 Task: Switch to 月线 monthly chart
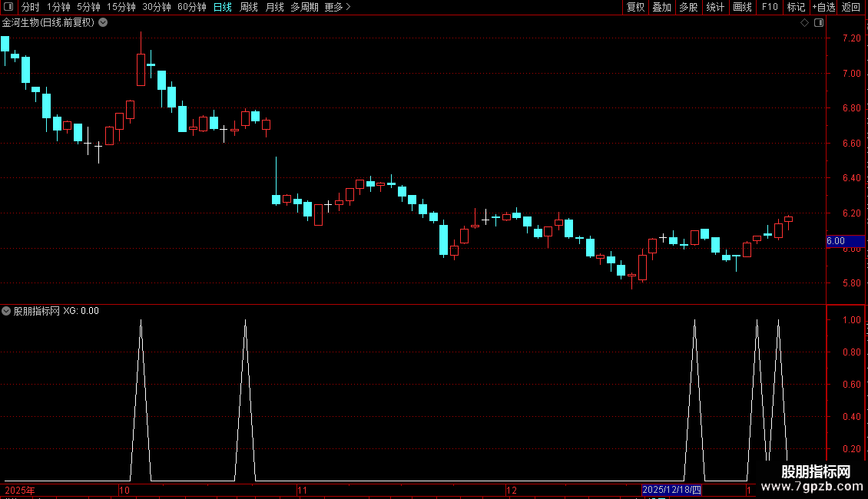274,7
